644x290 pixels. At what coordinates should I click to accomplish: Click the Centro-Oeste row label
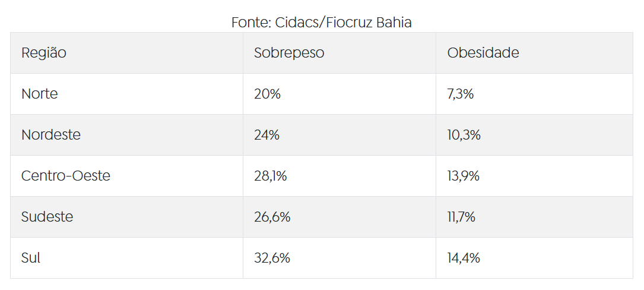[66, 176]
